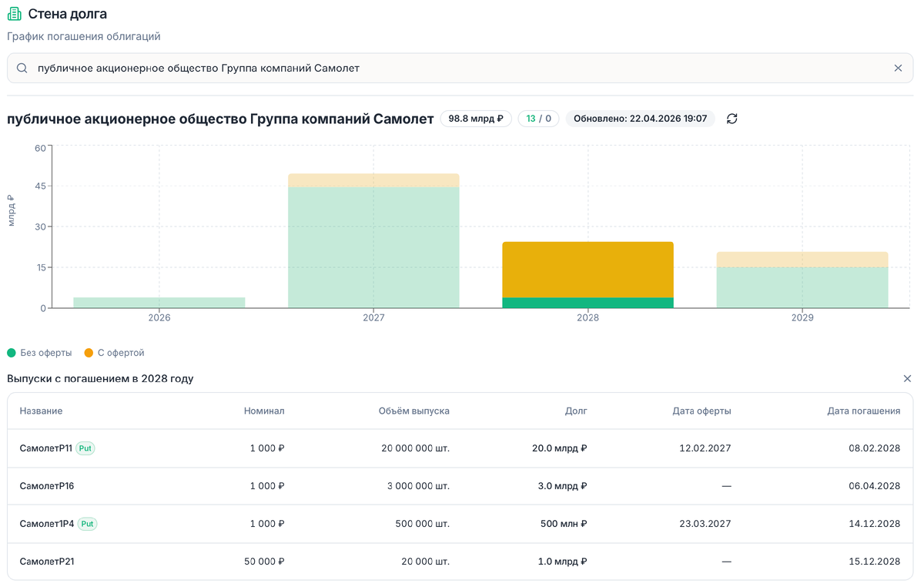The width and height of the screenshot is (924, 587).
Task: Click the 'Объём выпуска' column header
Action: pyautogui.click(x=414, y=411)
